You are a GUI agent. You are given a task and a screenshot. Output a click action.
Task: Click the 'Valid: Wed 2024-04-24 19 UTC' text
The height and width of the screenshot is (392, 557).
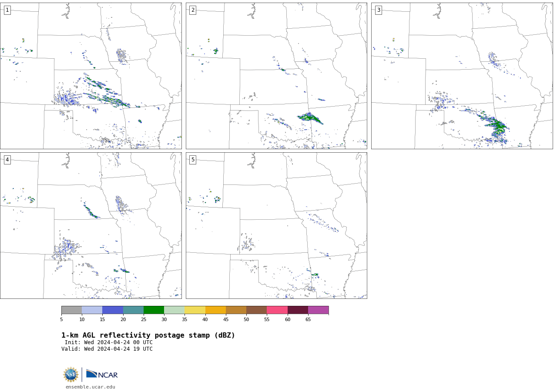(x=107, y=349)
